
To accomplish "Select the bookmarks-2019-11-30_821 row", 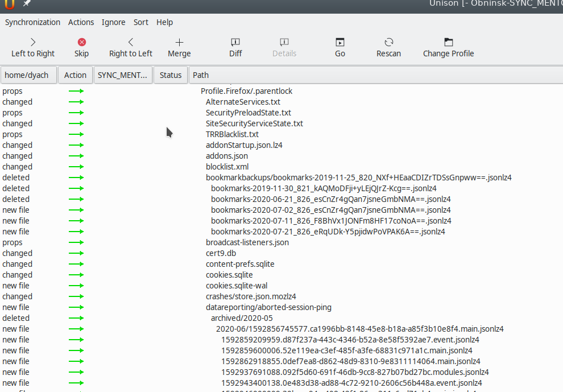I will click(281, 188).
